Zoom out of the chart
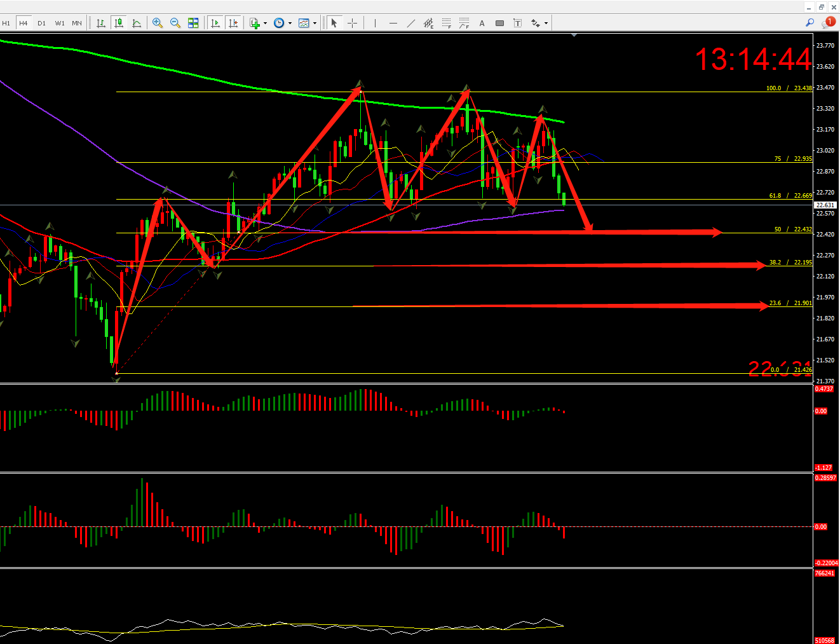 tap(175, 23)
